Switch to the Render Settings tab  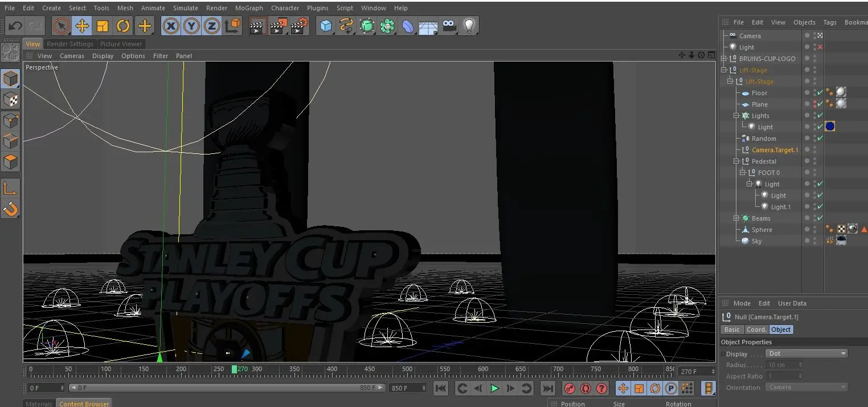click(69, 44)
